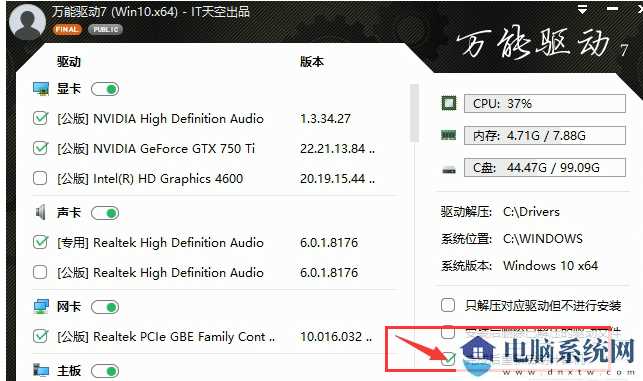Click the 主板 motherboard icon
This screenshot has width=643, height=381.
(x=41, y=370)
